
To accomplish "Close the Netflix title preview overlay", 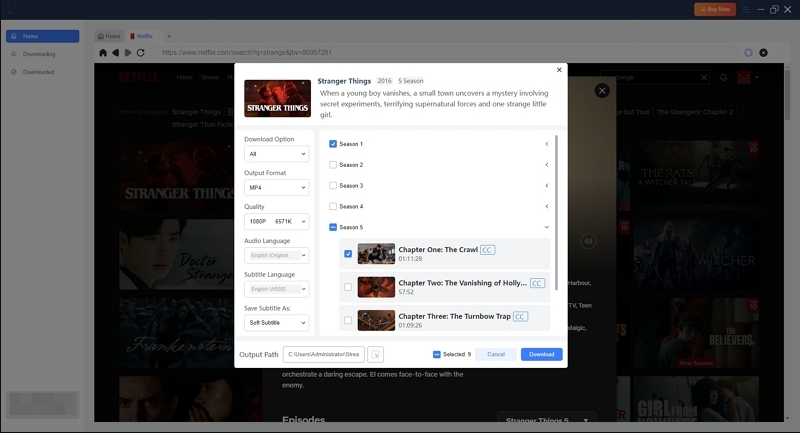I will [x=602, y=91].
